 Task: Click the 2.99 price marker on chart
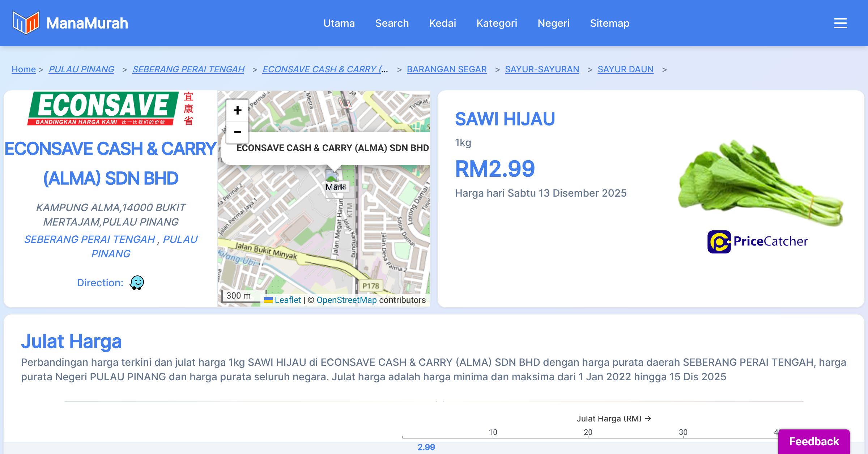point(426,447)
